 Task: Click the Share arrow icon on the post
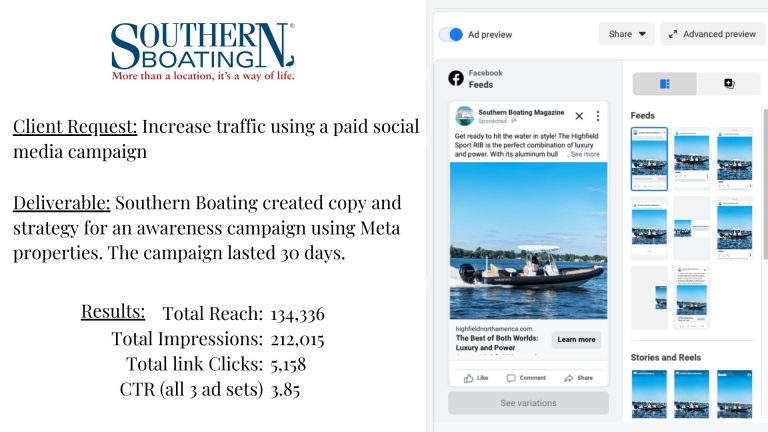[569, 378]
